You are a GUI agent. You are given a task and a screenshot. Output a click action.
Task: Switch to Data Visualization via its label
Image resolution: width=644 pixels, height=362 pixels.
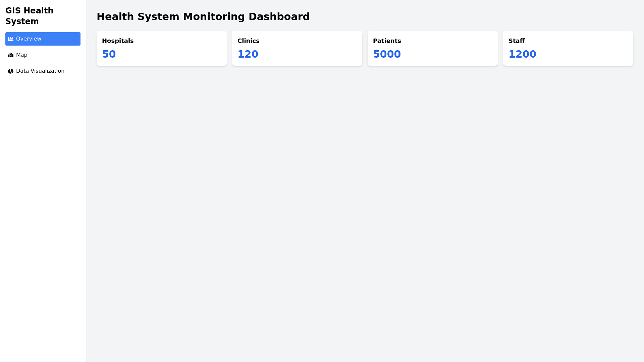tap(40, 71)
